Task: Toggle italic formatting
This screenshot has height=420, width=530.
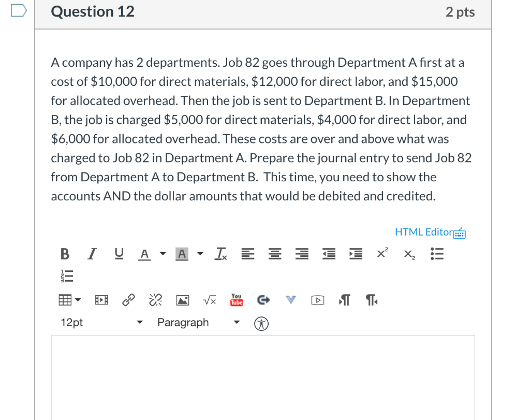Action: click(92, 254)
